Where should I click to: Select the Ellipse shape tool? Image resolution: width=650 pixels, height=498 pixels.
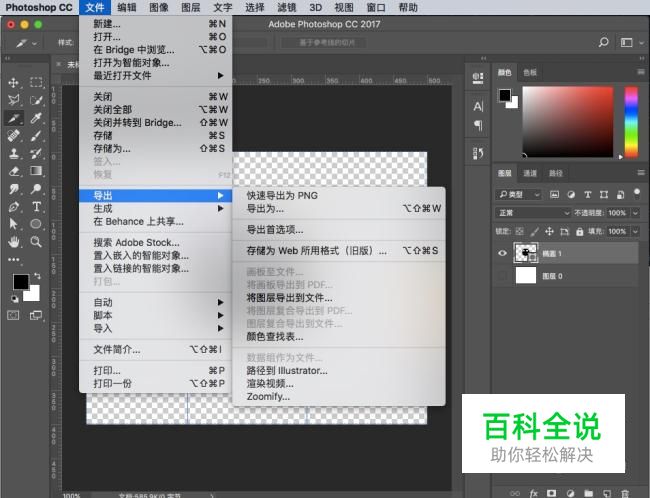36,224
